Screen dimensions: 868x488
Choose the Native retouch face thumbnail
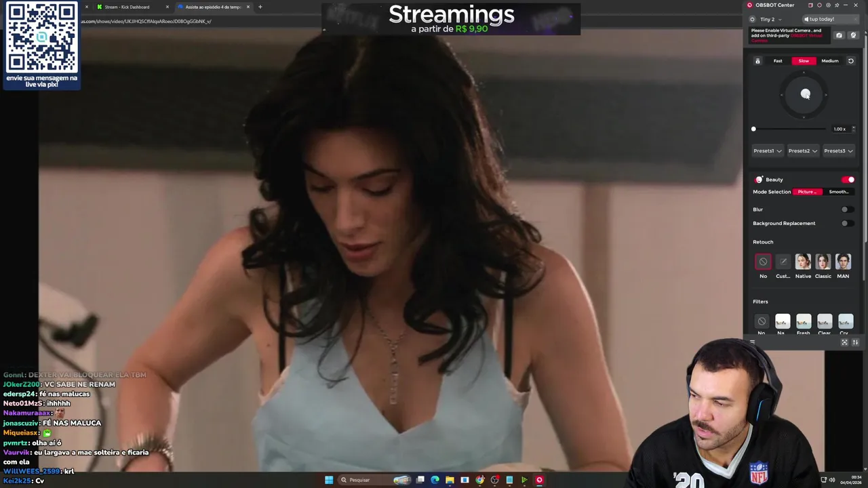803,262
